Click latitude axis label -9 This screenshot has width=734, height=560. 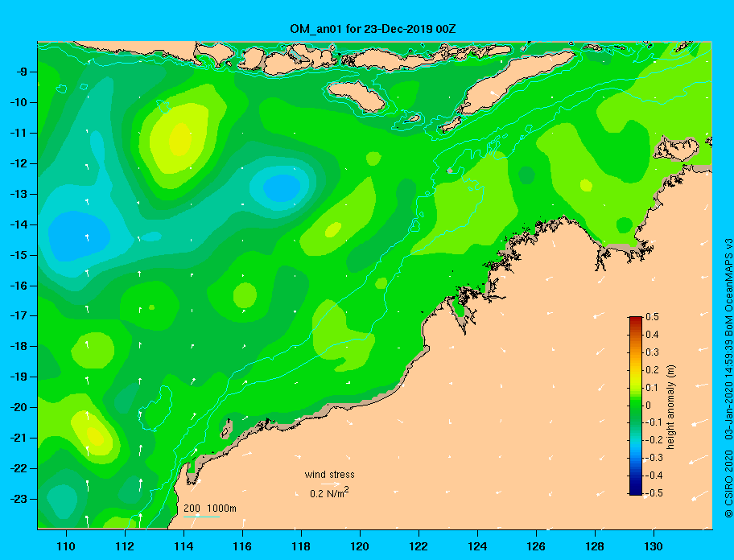click(20, 72)
